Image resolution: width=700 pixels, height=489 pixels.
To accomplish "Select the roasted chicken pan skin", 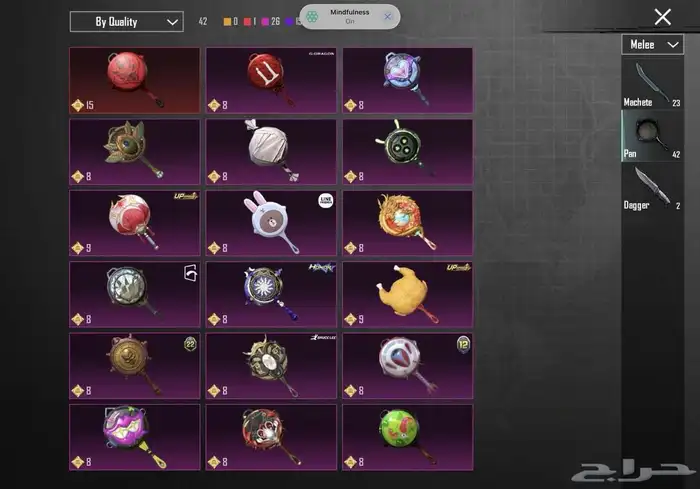I will coord(408,294).
